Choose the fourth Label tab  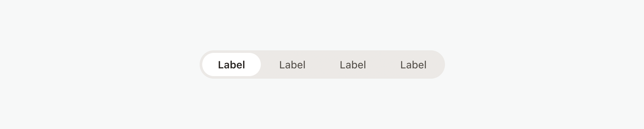413,64
